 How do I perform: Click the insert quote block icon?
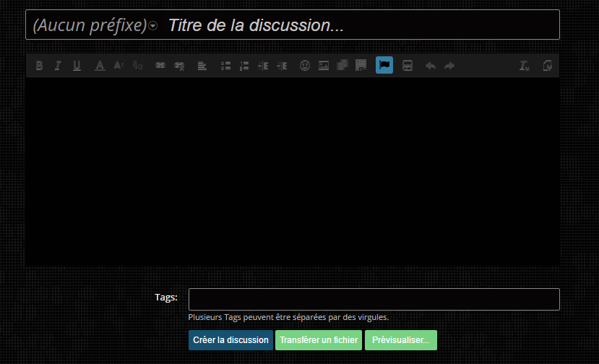[x=361, y=66]
